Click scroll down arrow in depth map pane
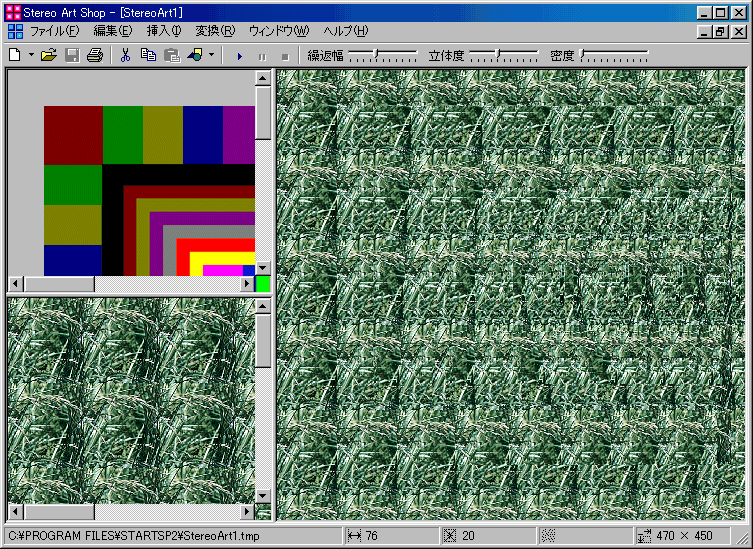 (263, 268)
